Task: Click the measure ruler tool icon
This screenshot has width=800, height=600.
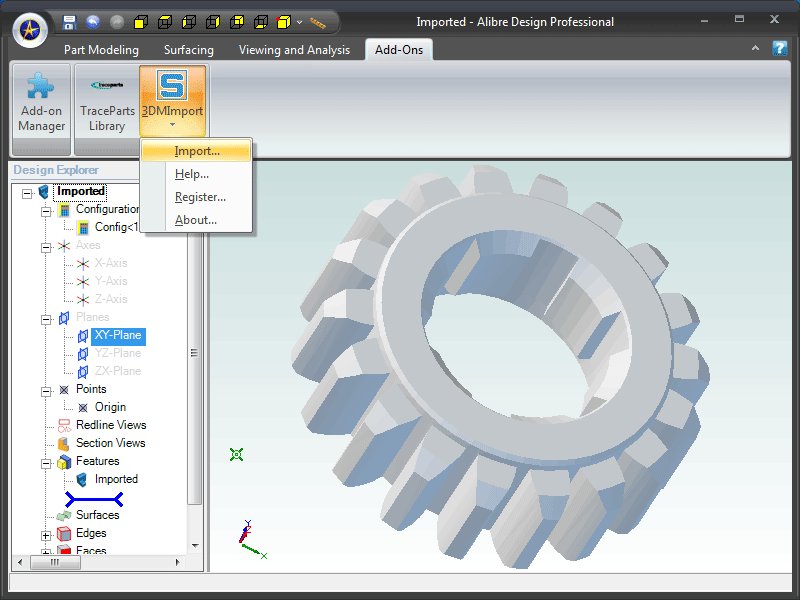Action: [318, 21]
